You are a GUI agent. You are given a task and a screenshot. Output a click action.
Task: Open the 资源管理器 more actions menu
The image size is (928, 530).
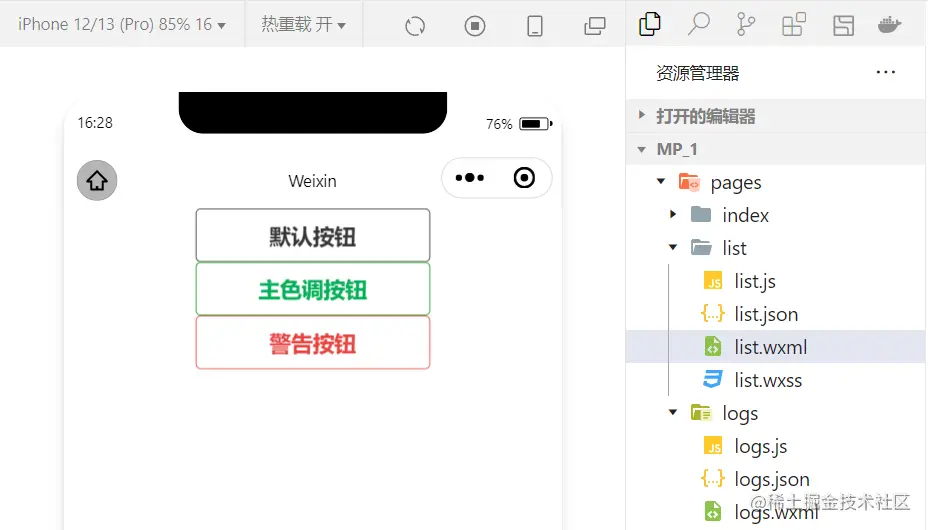885,72
